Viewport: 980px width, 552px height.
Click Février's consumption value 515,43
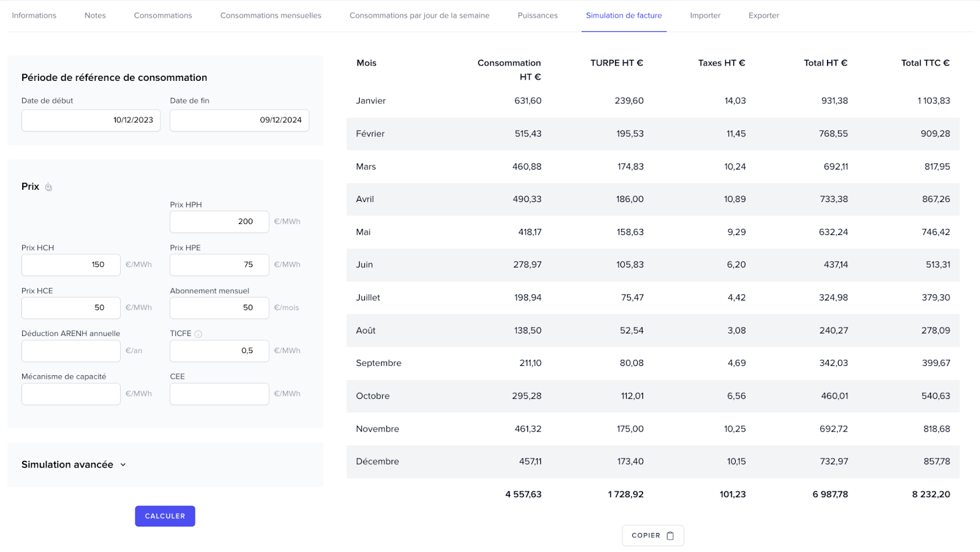(528, 133)
